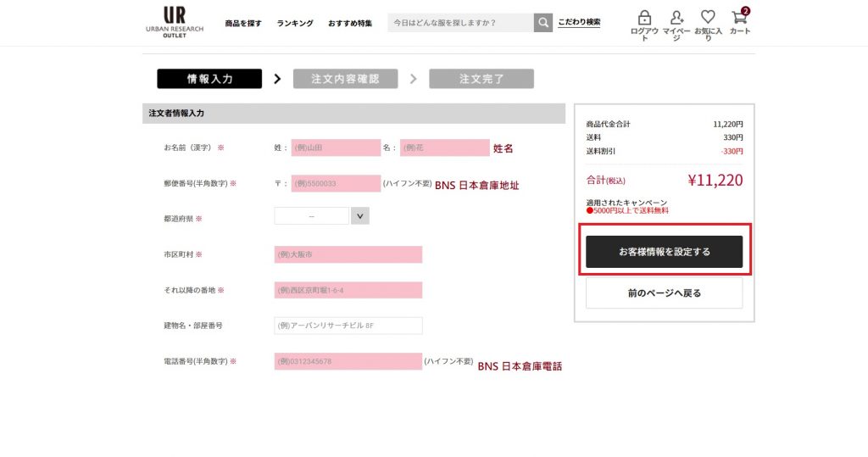Click the magnifying glass search icon

[x=543, y=22]
